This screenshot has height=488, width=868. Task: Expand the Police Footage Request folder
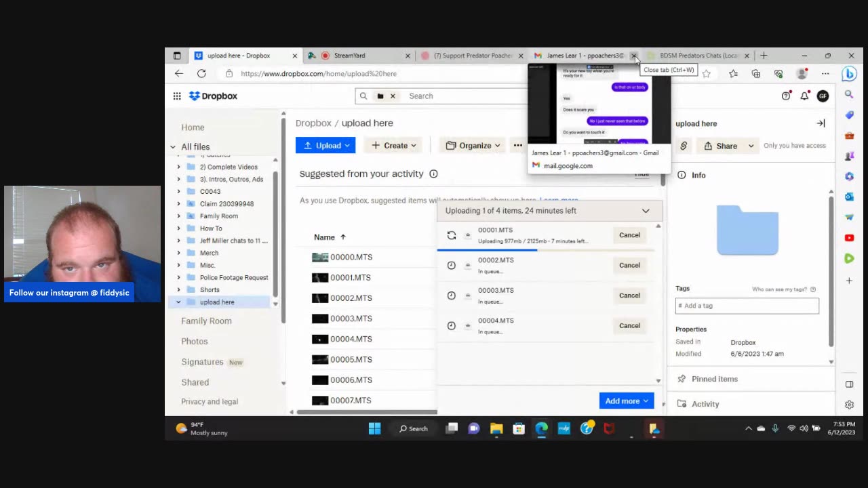click(x=179, y=277)
